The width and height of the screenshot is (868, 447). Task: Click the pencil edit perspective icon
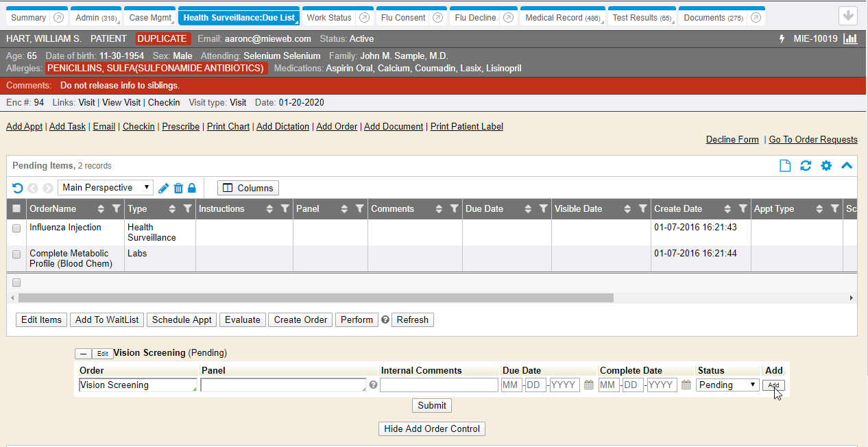(x=163, y=188)
